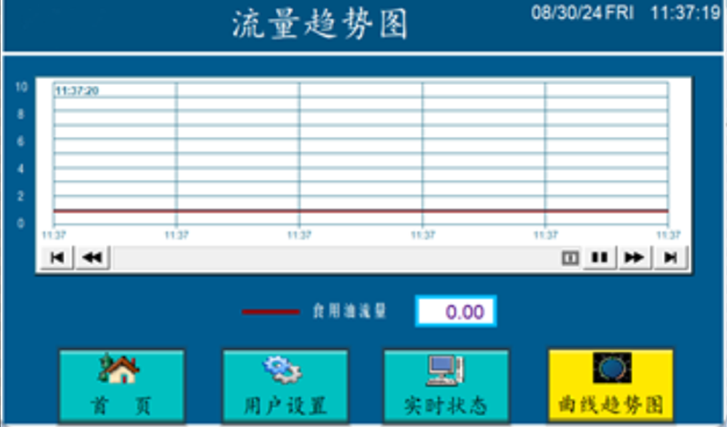
Task: Go to the 实时状态 real-time status page
Action: [446, 386]
